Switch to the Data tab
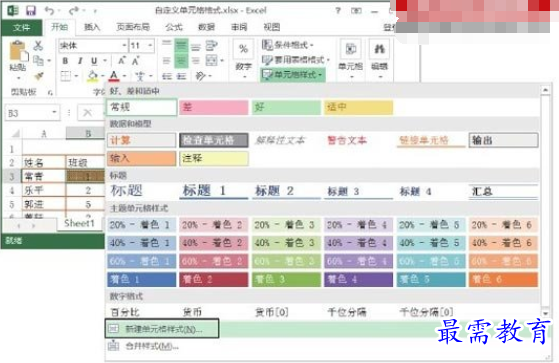The width and height of the screenshot is (559, 363). coord(206,27)
